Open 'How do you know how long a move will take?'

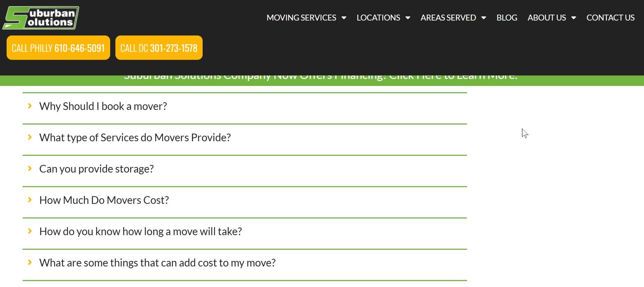point(140,231)
